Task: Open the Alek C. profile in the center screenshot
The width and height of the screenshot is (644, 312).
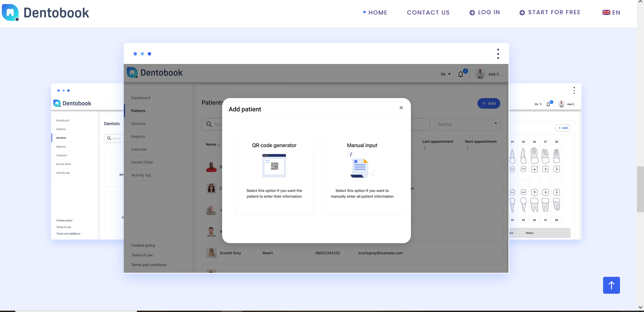Action: click(x=487, y=74)
